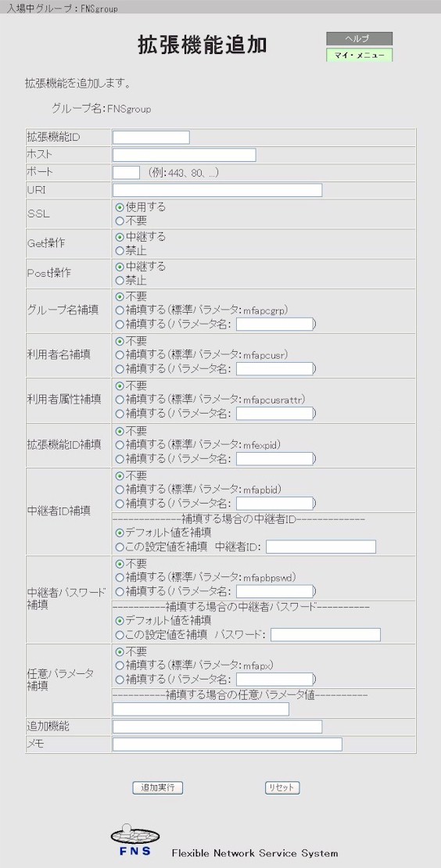Click the パスワード input field
Viewport: 441px width, 868px height.
point(325,634)
